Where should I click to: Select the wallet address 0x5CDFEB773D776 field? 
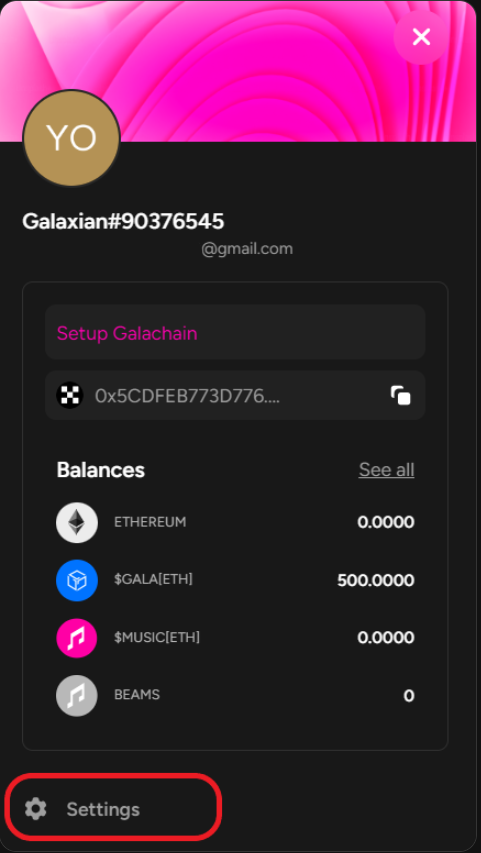235,395
